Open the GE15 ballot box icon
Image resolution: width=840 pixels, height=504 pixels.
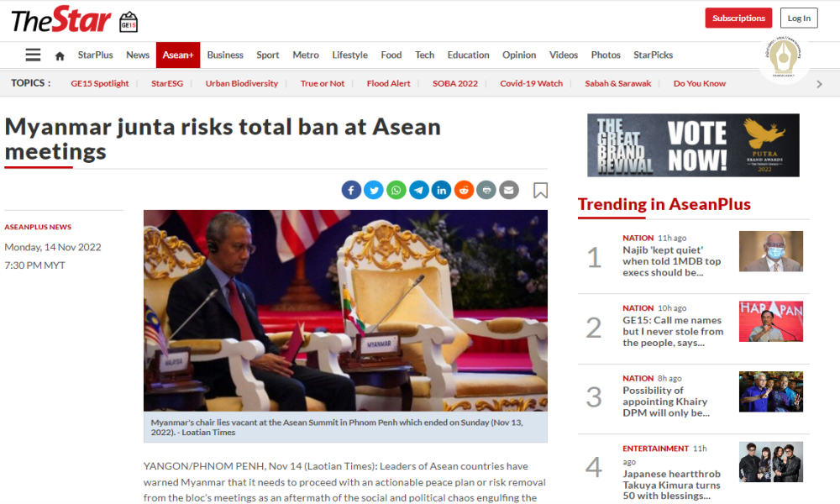point(129,22)
